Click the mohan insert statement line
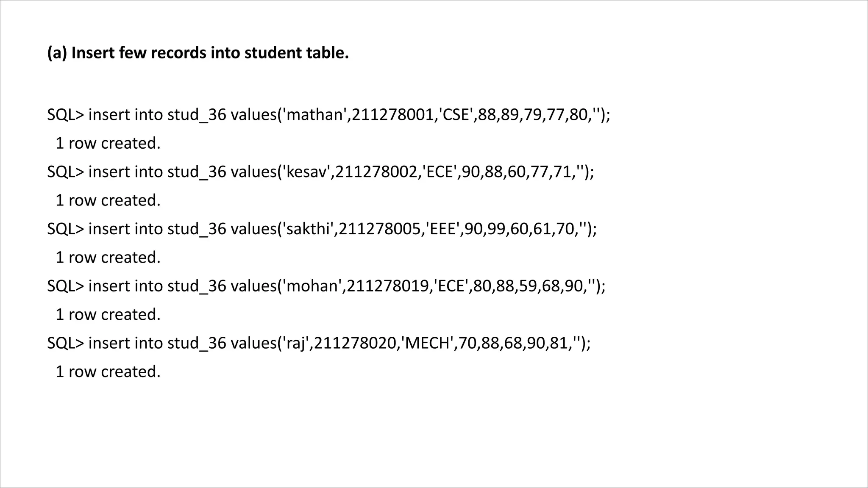This screenshot has height=488, width=868. click(x=326, y=286)
